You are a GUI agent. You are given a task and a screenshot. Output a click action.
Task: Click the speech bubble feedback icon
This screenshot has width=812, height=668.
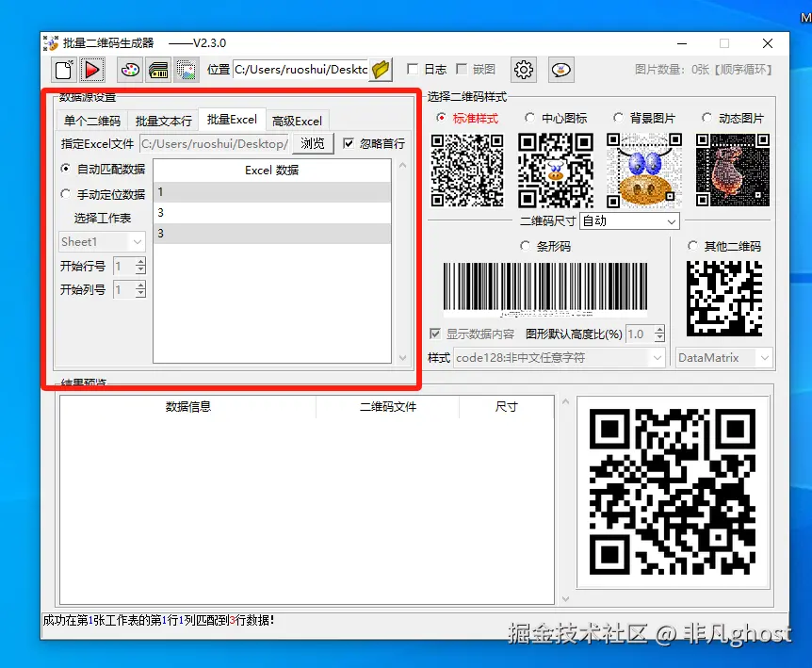[x=560, y=70]
